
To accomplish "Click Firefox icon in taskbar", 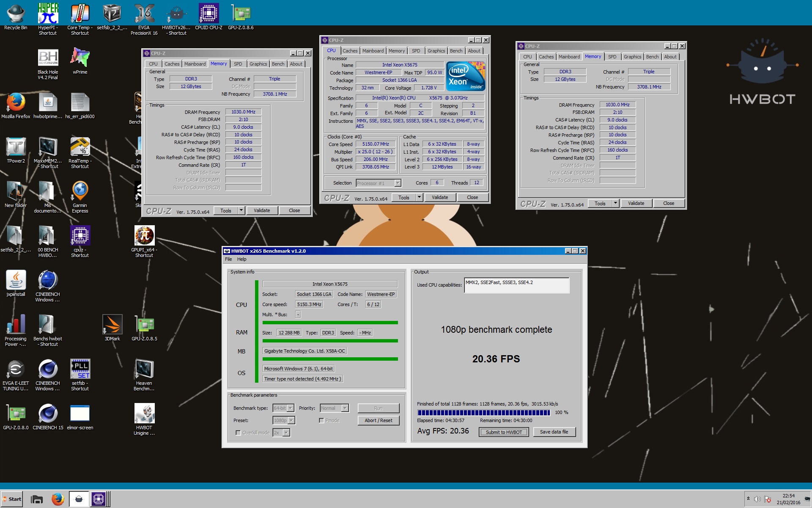I will (x=58, y=499).
